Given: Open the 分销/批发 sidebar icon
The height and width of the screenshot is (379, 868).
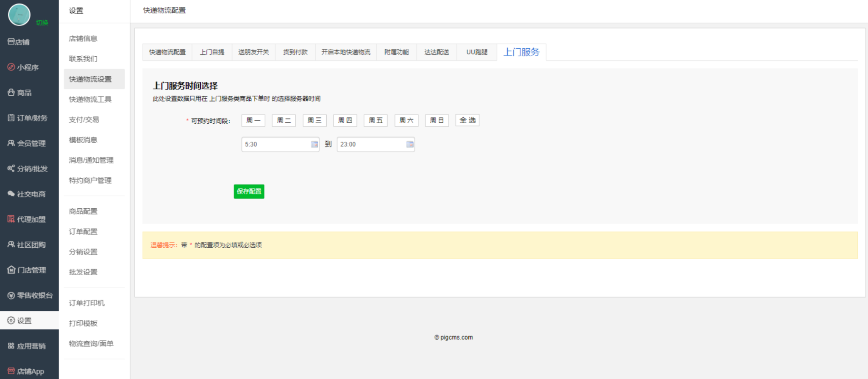Looking at the screenshot, I should tap(11, 169).
